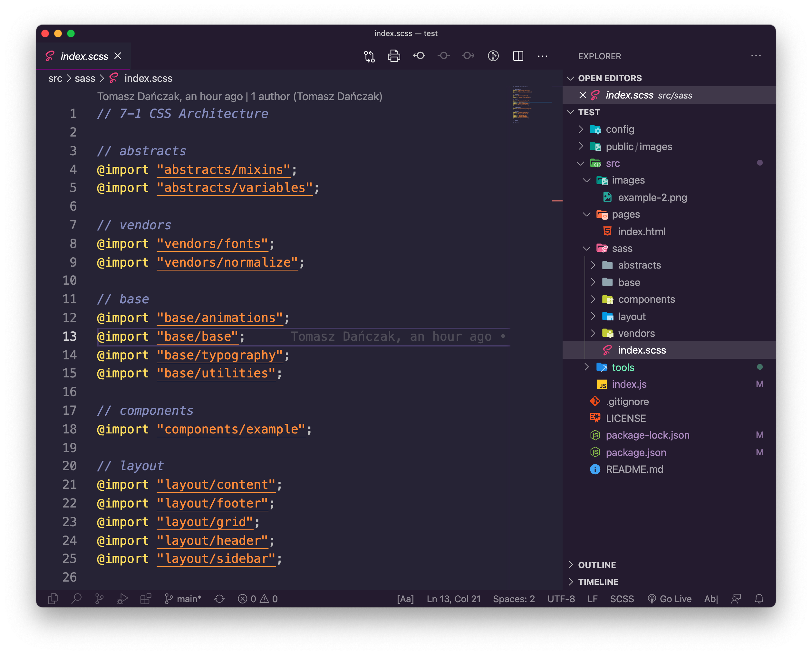Viewport: 812px width, 655px height.
Task: Open package.json file
Action: (669, 452)
